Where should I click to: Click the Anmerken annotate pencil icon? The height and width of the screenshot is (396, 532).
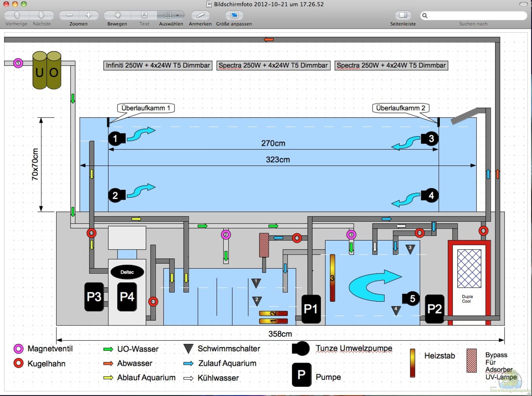coord(200,15)
